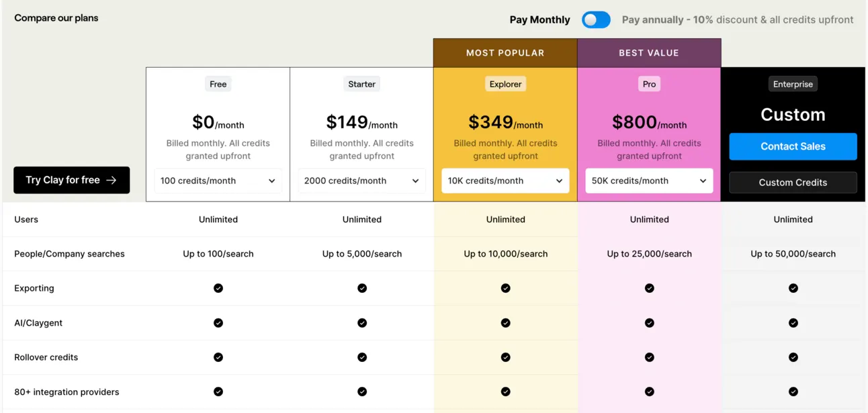The height and width of the screenshot is (413, 868).
Task: Click the 80+ integration providers checkmark for Pro
Action: point(650,392)
